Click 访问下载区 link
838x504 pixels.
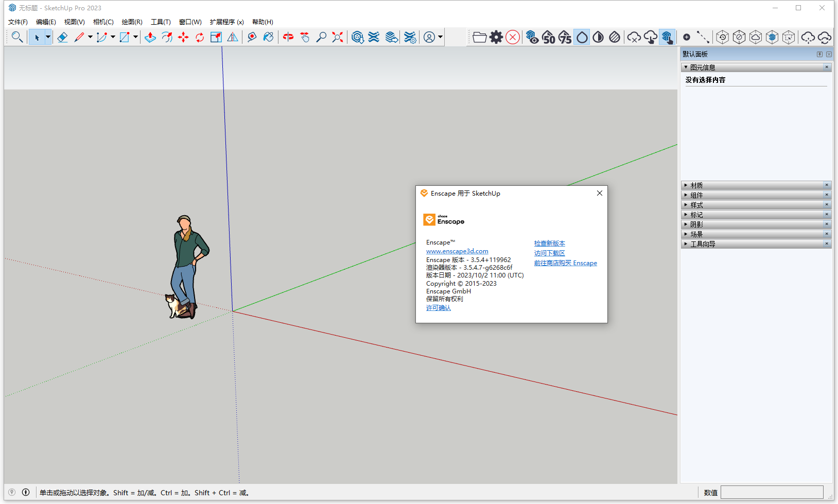coord(549,253)
